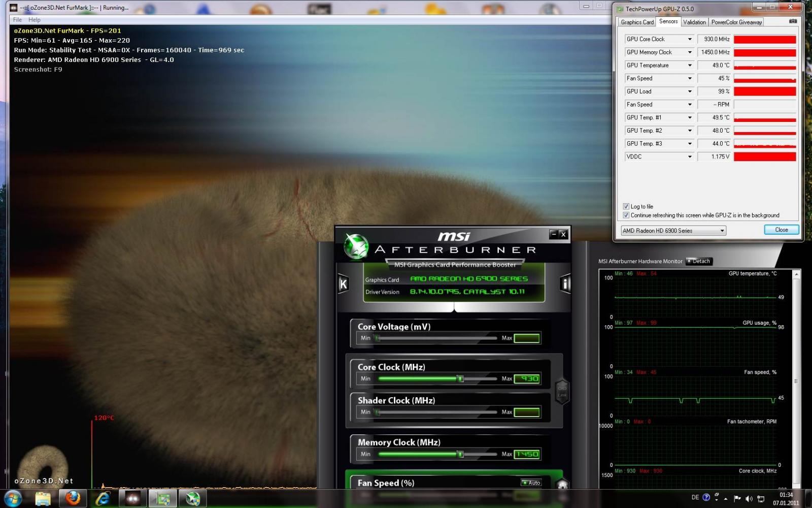The height and width of the screenshot is (508, 812).
Task: Expand the GPU Temp. #3 sensor dropdown
Action: click(x=690, y=144)
